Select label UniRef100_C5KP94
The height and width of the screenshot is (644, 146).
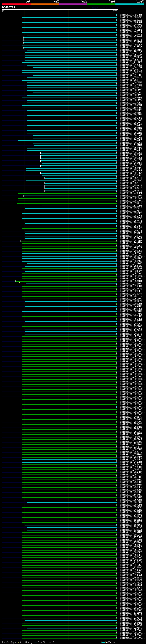(x=131, y=58)
